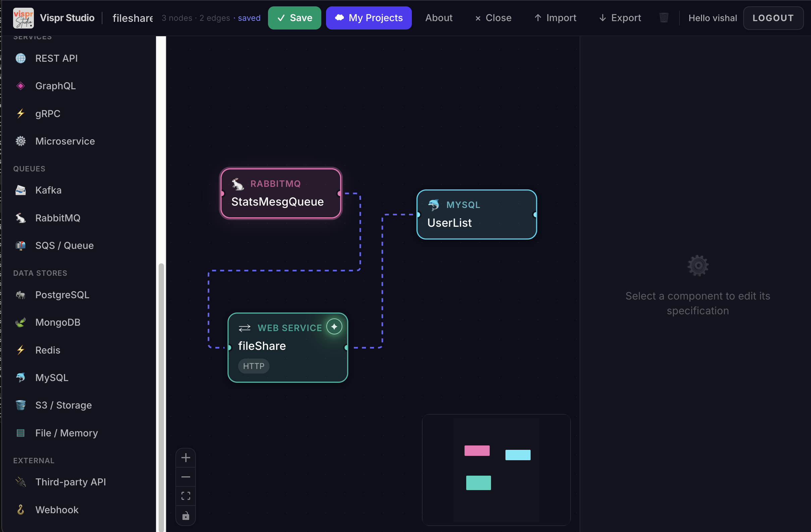Select the REST API globe icon
811x532 pixels.
(x=21, y=58)
